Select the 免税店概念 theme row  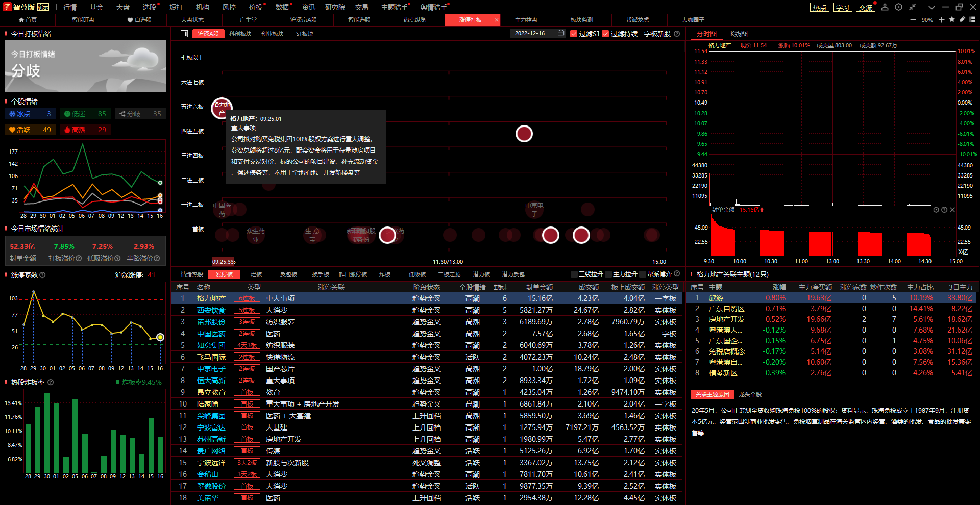tap(831, 351)
